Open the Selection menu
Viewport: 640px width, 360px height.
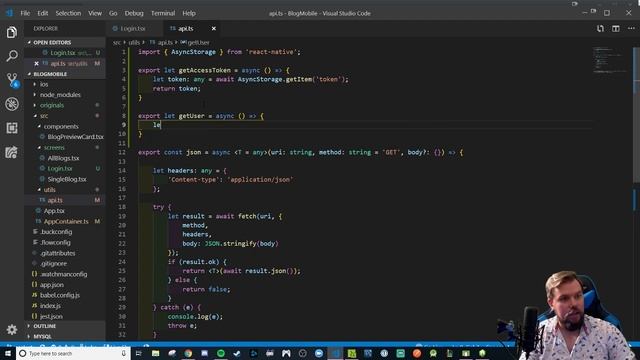coord(68,13)
